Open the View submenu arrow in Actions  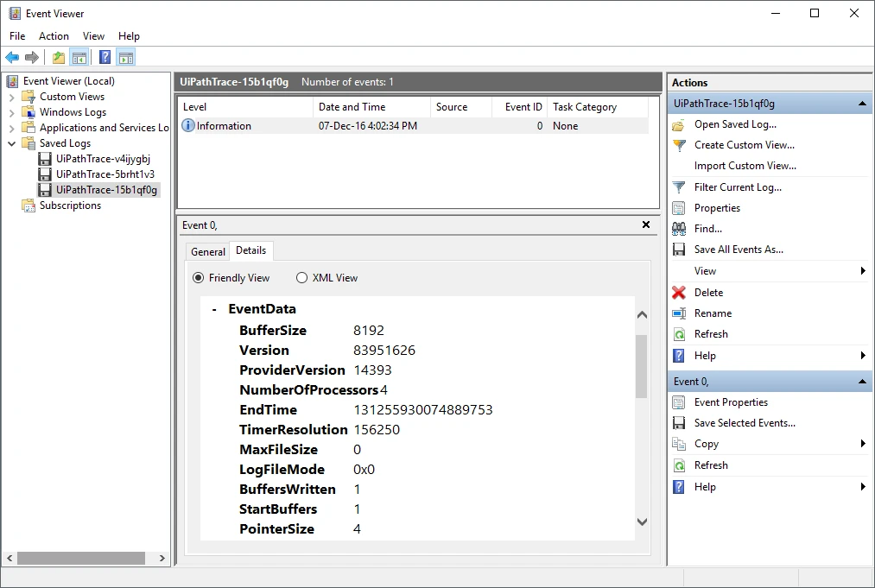(x=863, y=271)
